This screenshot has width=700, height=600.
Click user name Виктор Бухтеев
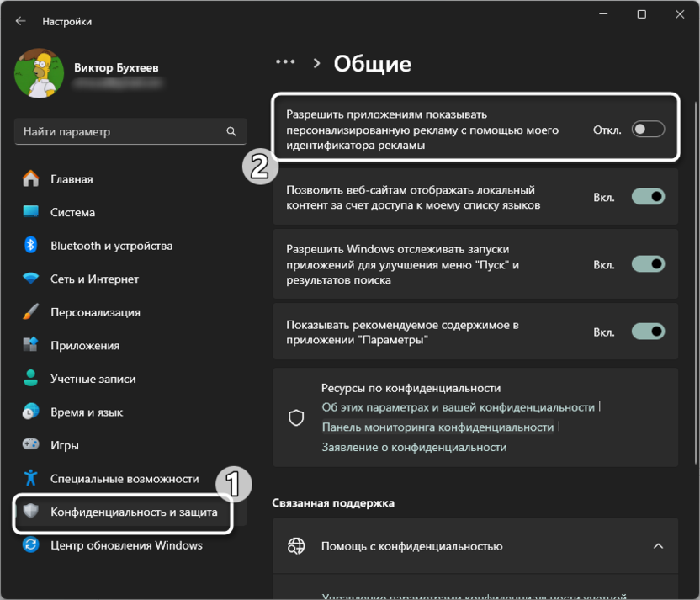tap(116, 67)
